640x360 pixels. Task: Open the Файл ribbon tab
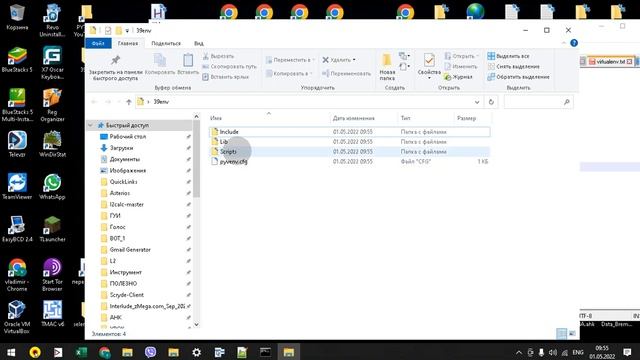click(x=98, y=43)
